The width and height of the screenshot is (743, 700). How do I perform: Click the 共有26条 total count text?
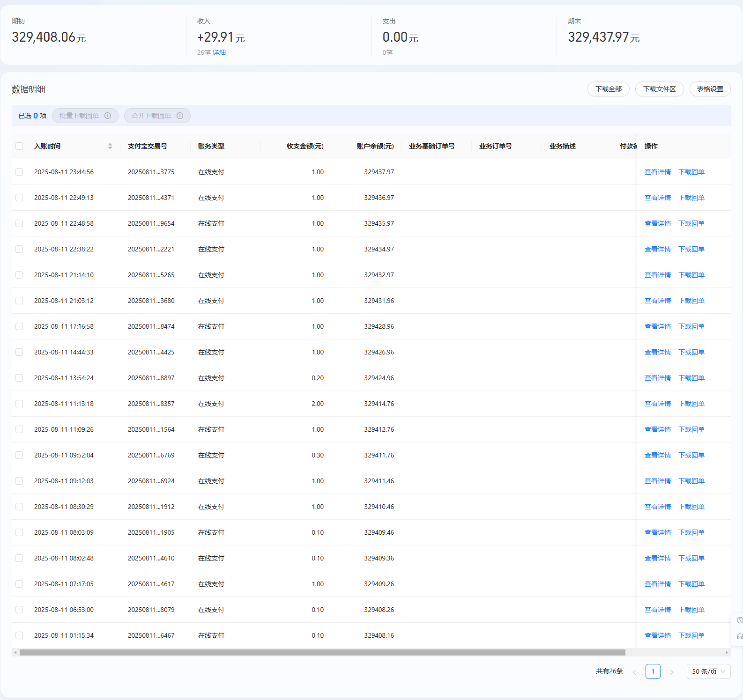[x=609, y=671]
